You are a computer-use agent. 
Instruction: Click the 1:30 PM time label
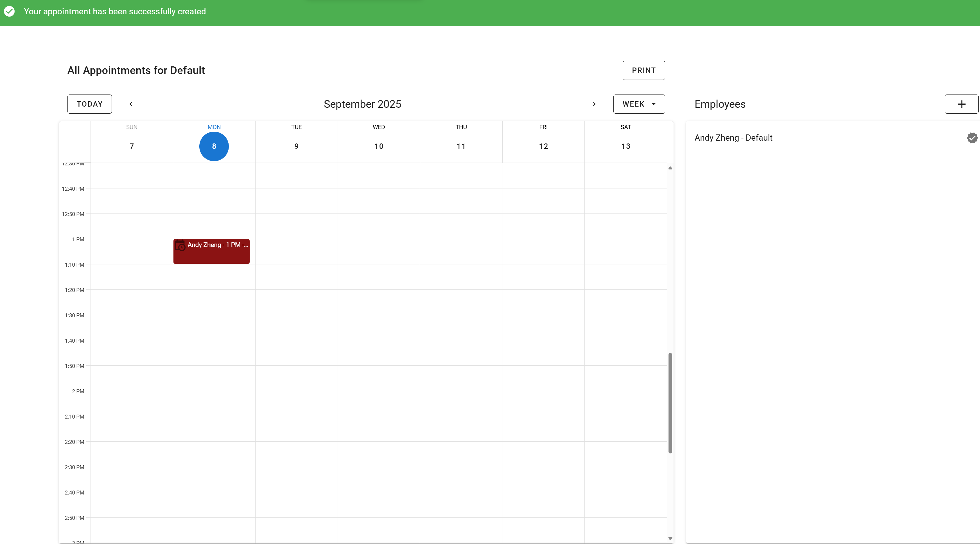tap(74, 315)
